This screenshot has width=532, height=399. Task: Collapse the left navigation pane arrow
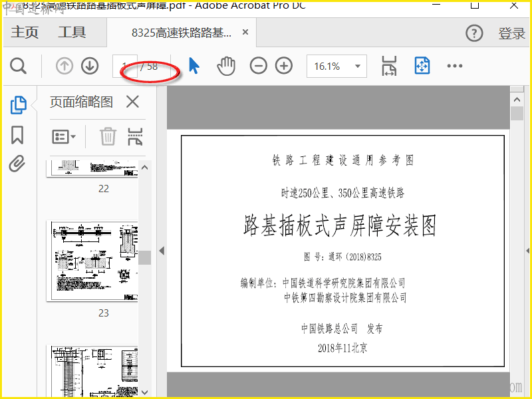coord(162,251)
